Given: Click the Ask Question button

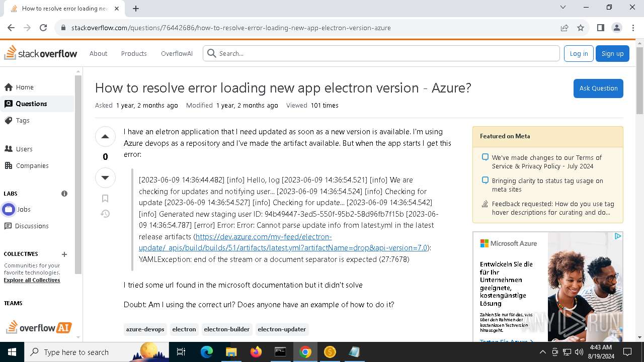Looking at the screenshot, I should point(598,88).
